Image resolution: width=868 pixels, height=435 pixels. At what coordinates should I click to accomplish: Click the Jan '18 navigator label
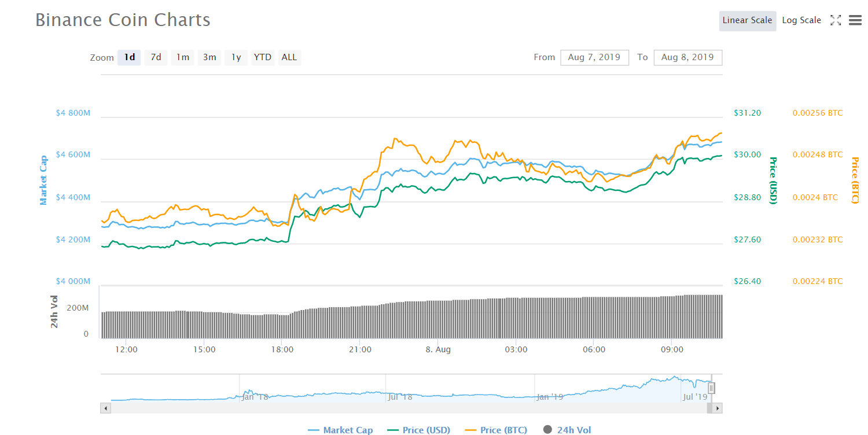click(255, 397)
